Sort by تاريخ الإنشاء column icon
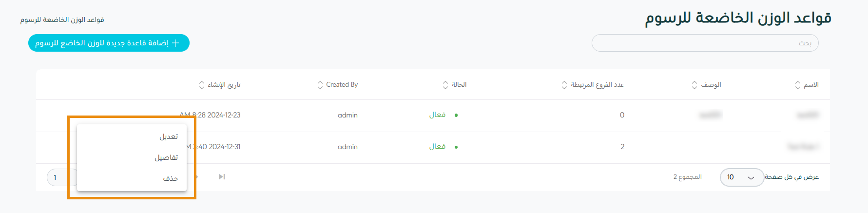The height and width of the screenshot is (213, 868). point(202,85)
